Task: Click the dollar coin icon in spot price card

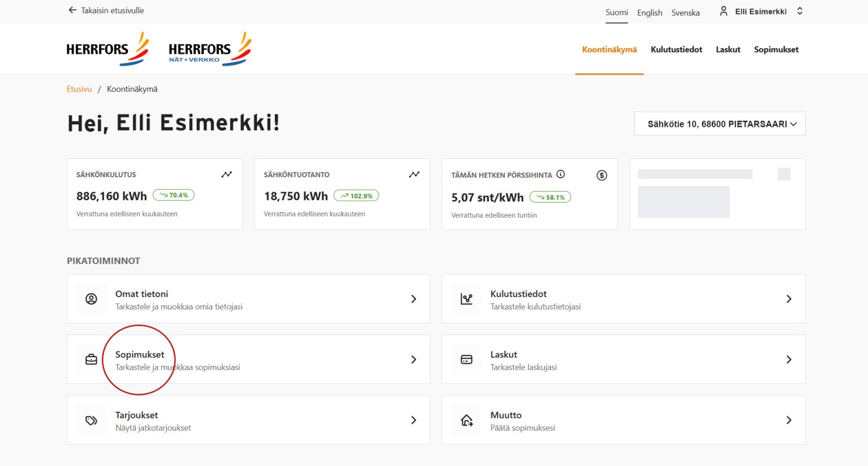Action: pyautogui.click(x=602, y=175)
